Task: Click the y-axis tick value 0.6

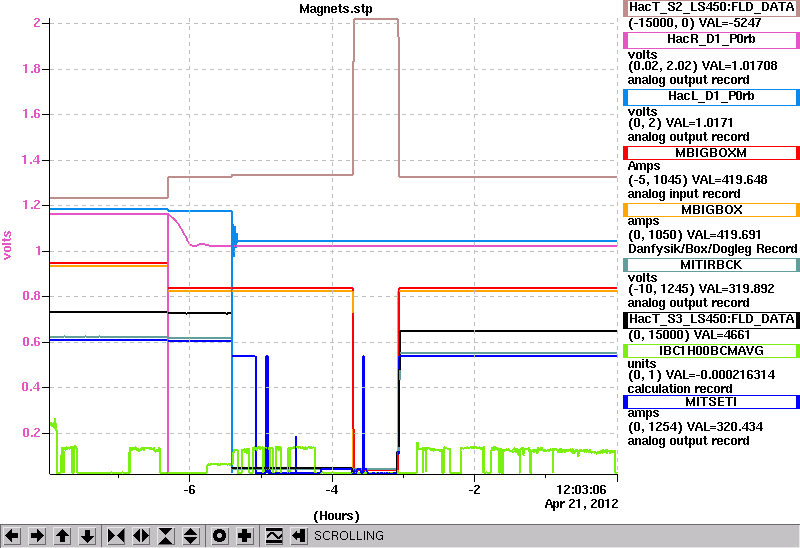Action: click(31, 342)
